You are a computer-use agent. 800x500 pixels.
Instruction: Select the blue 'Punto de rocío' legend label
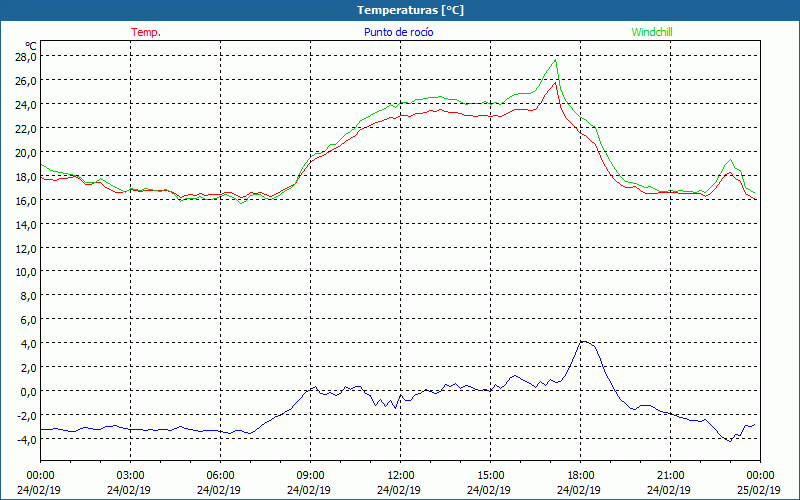[398, 32]
